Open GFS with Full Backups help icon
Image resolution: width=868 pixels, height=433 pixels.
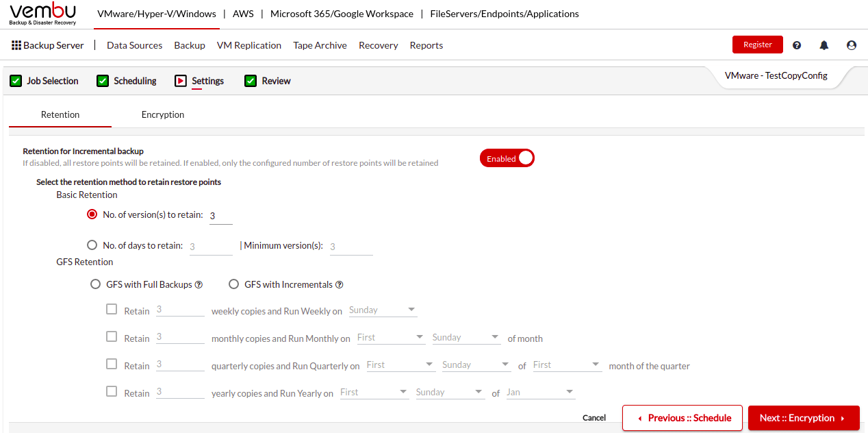(x=199, y=284)
